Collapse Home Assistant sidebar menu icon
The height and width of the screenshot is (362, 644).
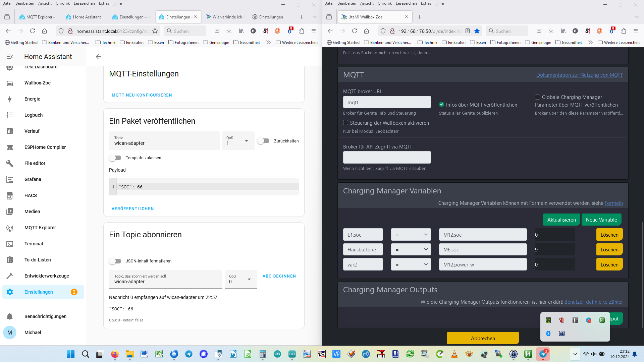click(10, 57)
